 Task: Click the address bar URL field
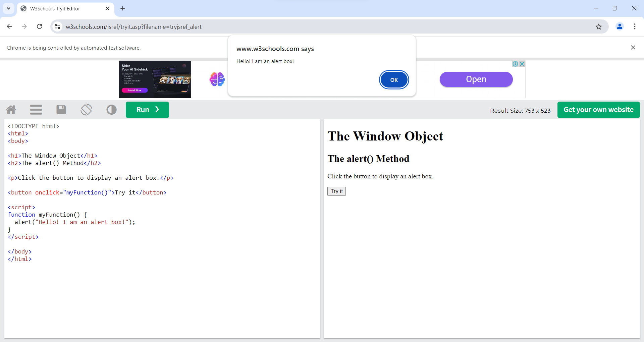click(302, 27)
